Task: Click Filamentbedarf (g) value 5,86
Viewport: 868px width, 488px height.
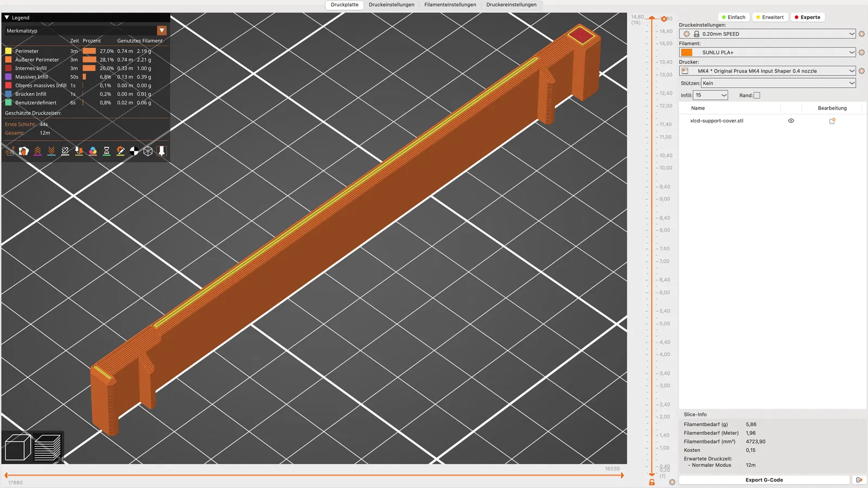Action: point(751,425)
